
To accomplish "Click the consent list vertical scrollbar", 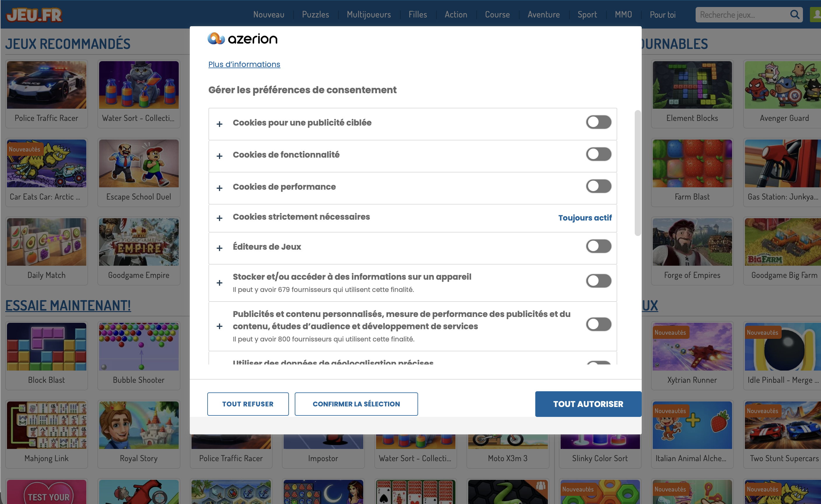I will [x=638, y=173].
